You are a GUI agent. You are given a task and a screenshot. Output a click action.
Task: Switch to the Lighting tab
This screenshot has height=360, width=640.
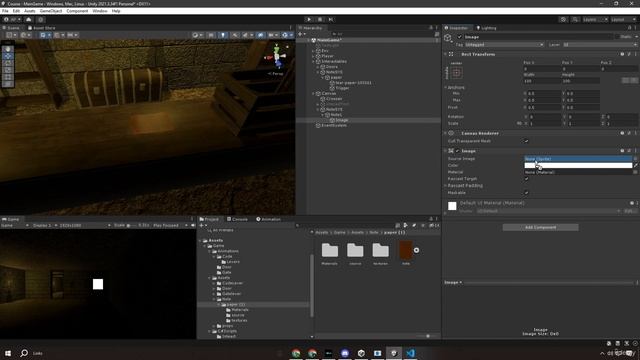pyautogui.click(x=486, y=28)
